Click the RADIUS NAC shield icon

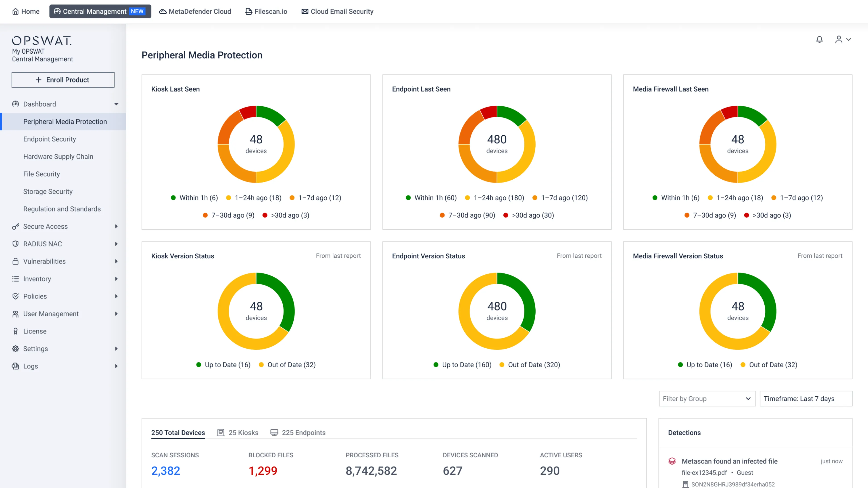pos(15,244)
